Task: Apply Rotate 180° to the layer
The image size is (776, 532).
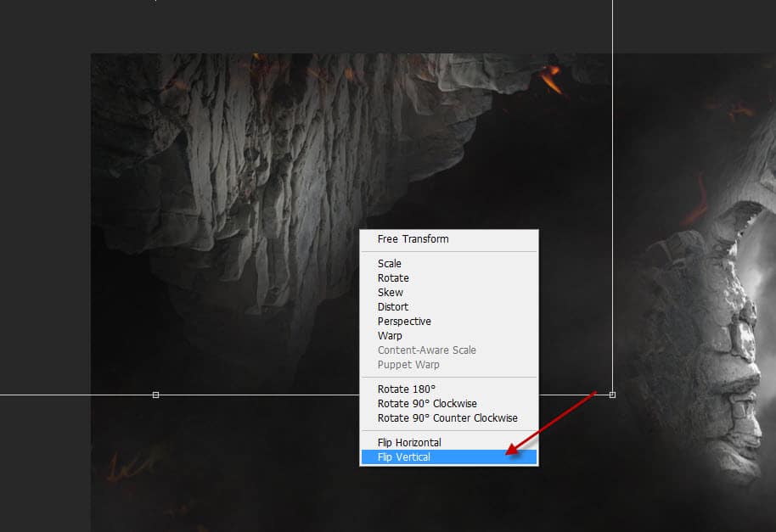Action: [x=407, y=389]
